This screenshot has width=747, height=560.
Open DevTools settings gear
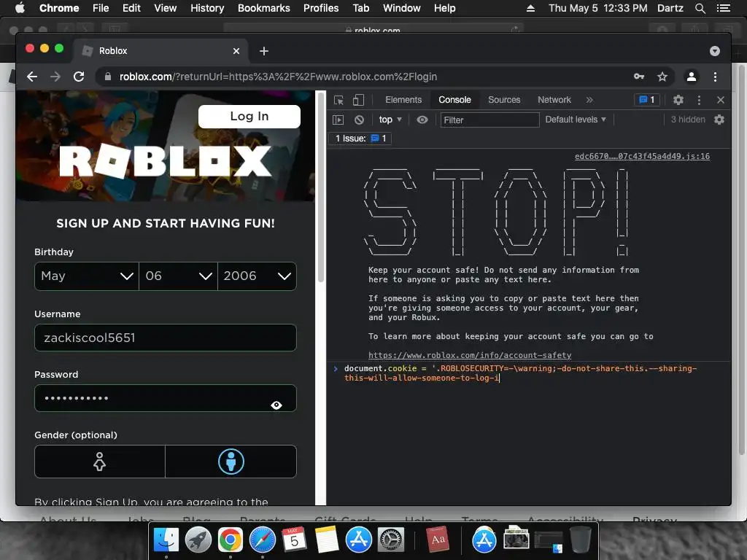678,100
